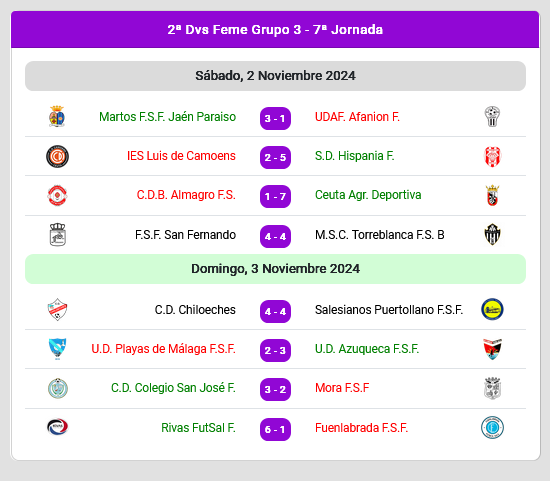
Task: Select the C.D. Colegio San José F. name
Action: point(173,388)
